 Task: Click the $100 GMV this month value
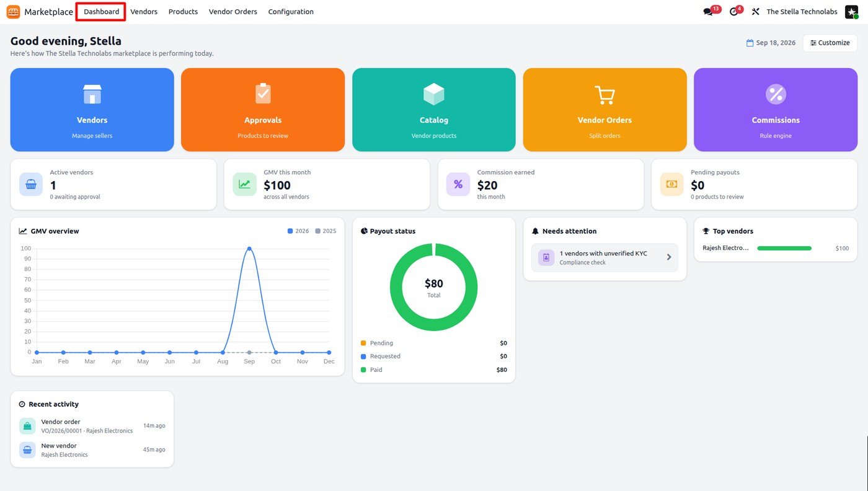point(277,185)
